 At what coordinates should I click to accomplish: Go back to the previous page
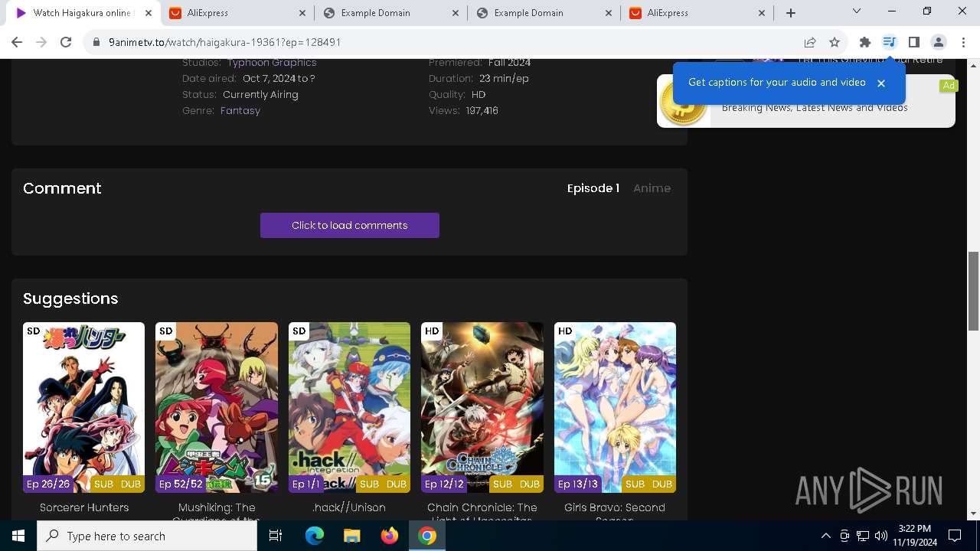click(x=17, y=42)
